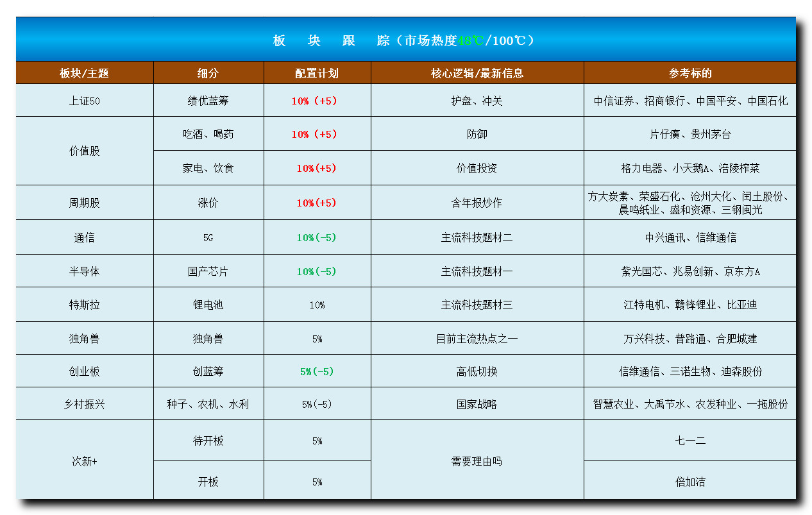Select 独角兽 in the 细分 column
The width and height of the screenshot is (812, 515).
point(208,339)
